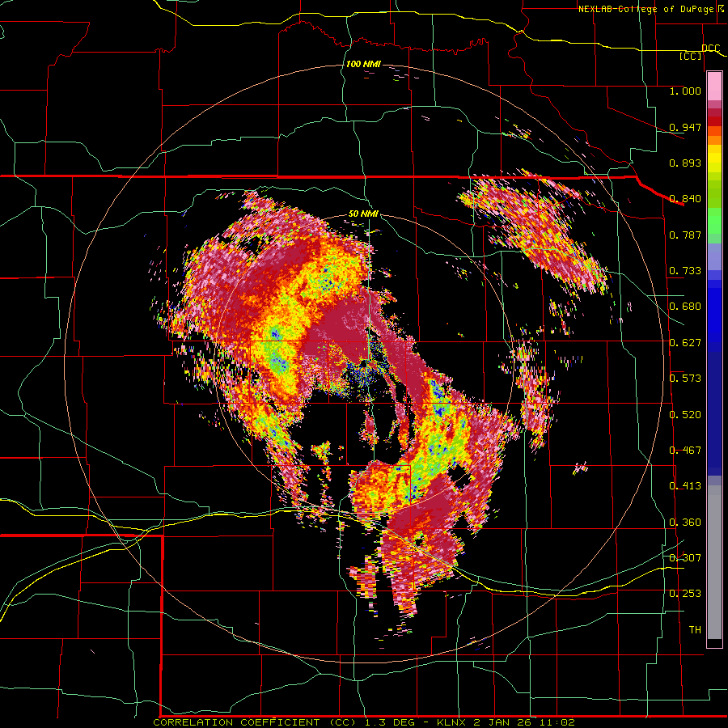Pick the light pink swatch beside 1.000
Viewport: 728px width, 728px height.
pyautogui.click(x=714, y=87)
